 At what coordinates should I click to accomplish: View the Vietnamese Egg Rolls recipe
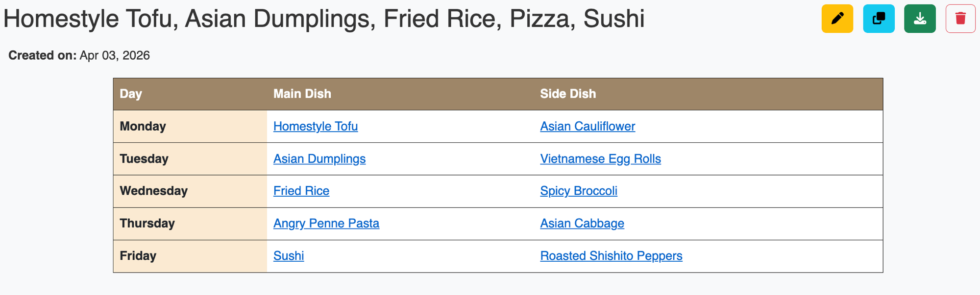[x=600, y=159]
